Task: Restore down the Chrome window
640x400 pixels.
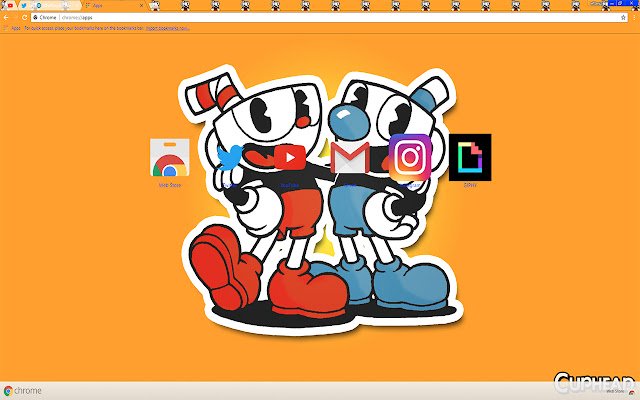Action: coord(620,3)
